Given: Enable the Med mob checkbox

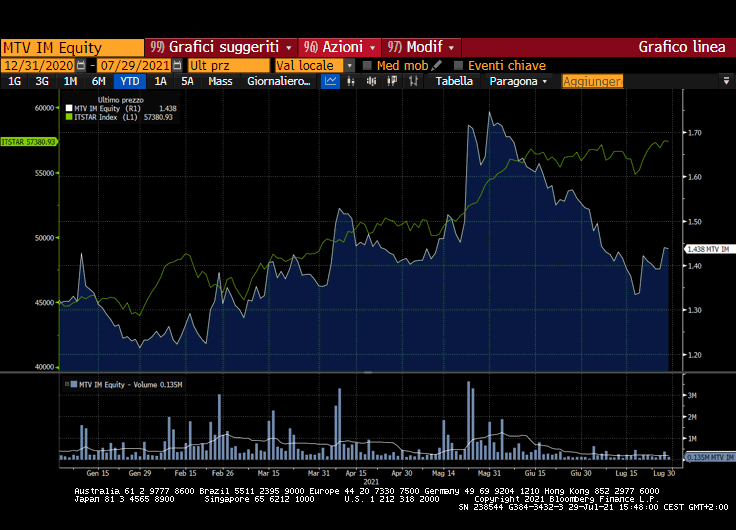Looking at the screenshot, I should click(x=368, y=65).
